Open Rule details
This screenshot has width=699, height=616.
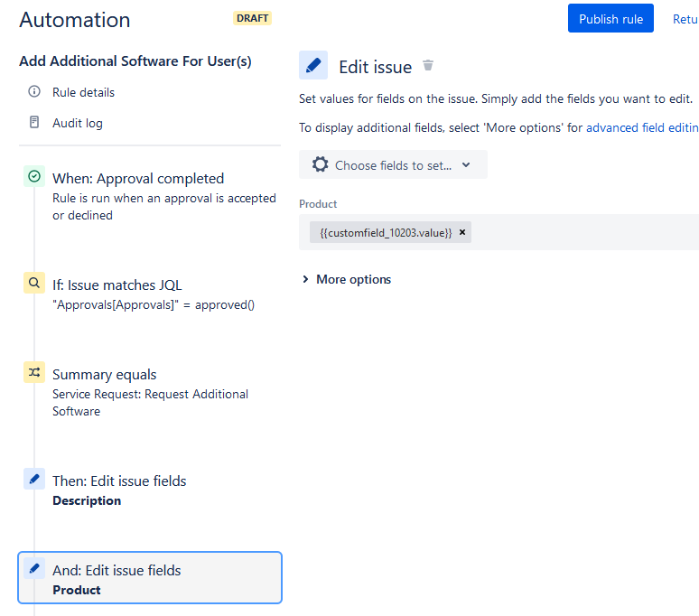[x=83, y=92]
